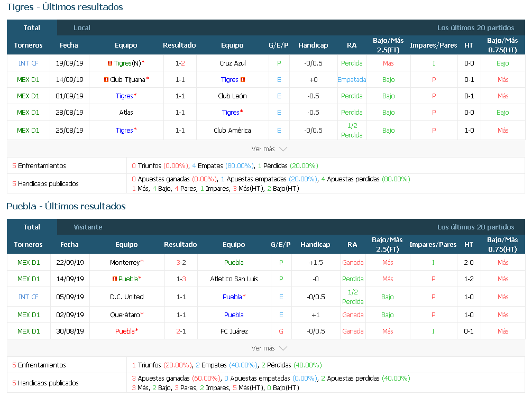Select the Total tab in Puebla table
This screenshot has height=397, width=532.
coord(32,227)
